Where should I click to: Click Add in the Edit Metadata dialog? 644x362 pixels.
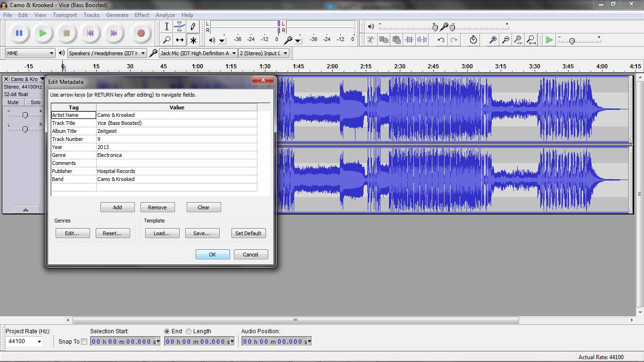point(117,207)
